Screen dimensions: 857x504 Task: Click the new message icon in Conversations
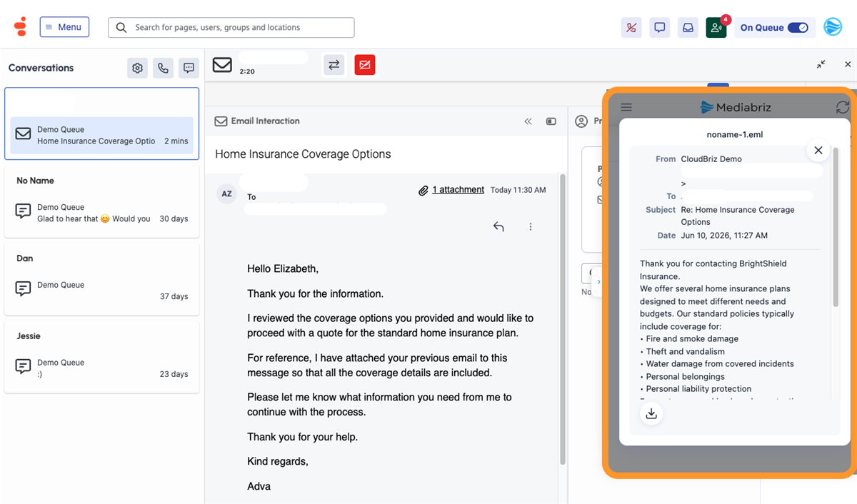pyautogui.click(x=189, y=68)
